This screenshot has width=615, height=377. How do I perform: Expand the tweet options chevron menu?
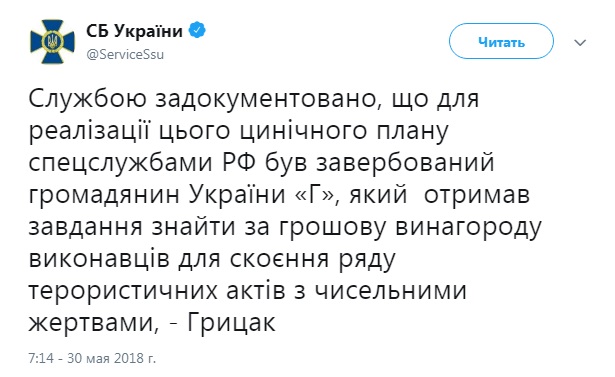580,42
